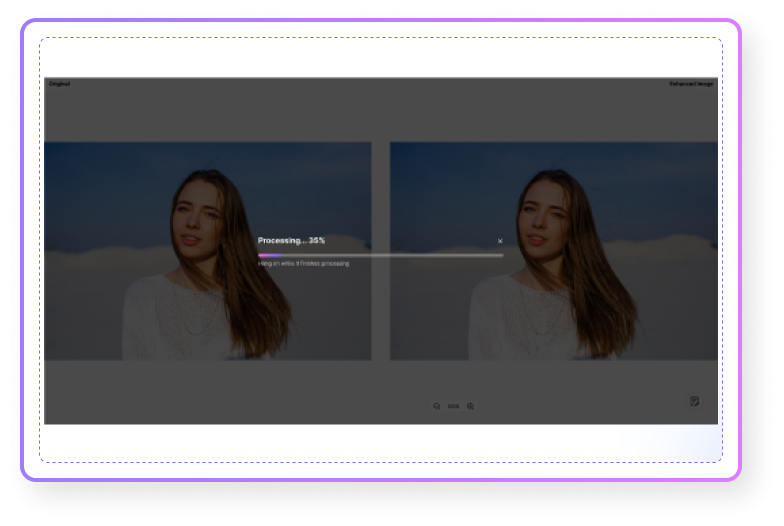Open the note icon in bottom-right corner
784x526 pixels.
pyautogui.click(x=694, y=401)
